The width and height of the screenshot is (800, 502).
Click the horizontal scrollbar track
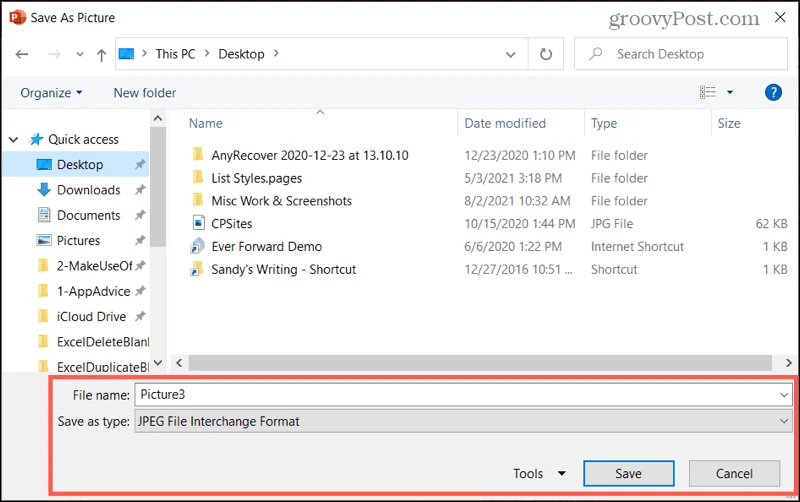pos(480,363)
